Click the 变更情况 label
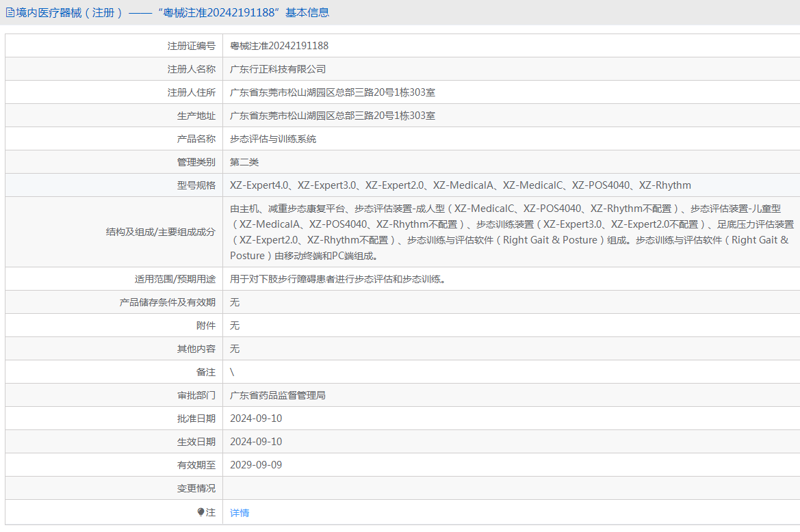Screen dimensions: 800x532 coord(196,489)
